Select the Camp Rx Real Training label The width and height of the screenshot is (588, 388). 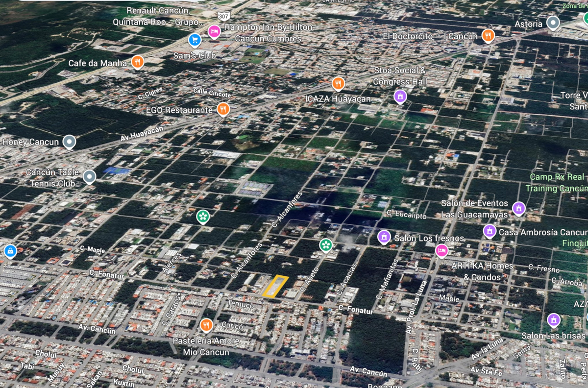click(x=557, y=183)
